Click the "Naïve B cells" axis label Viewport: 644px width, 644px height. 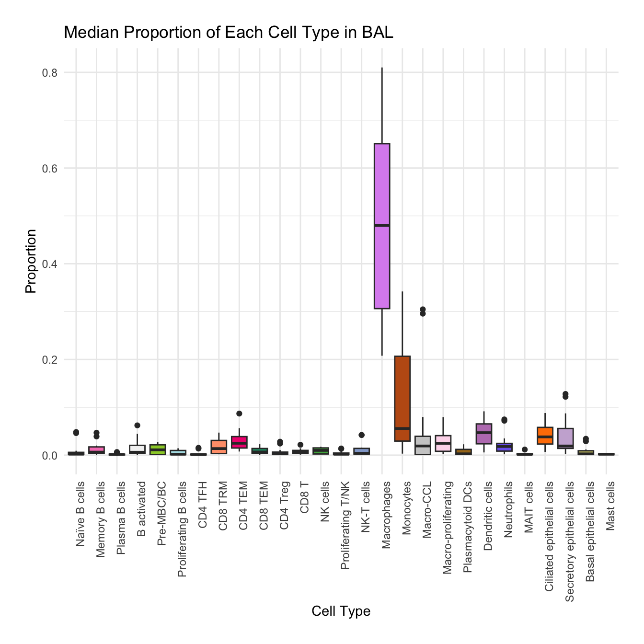(x=80, y=514)
